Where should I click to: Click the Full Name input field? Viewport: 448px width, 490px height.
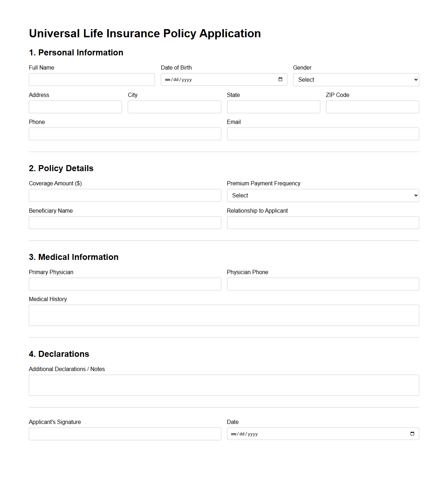point(92,79)
